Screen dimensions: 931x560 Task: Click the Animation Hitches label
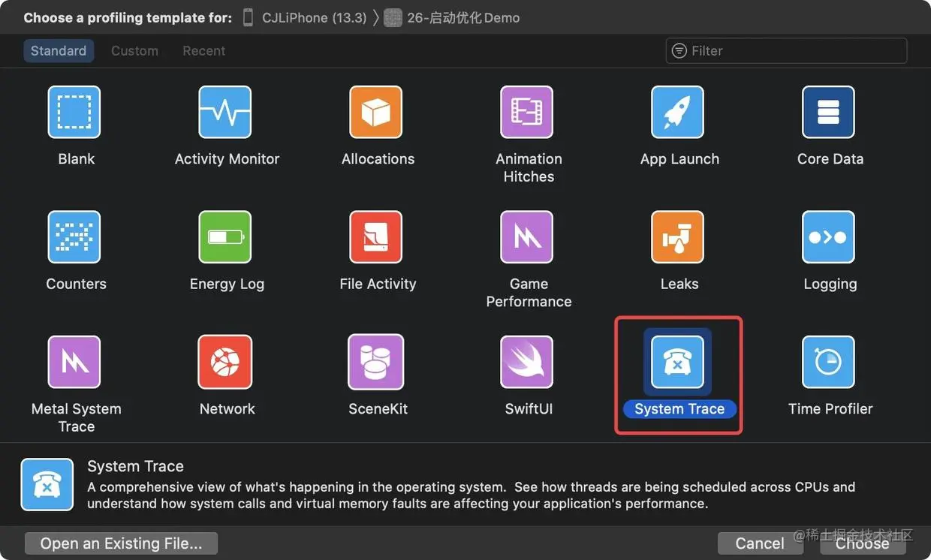(529, 167)
